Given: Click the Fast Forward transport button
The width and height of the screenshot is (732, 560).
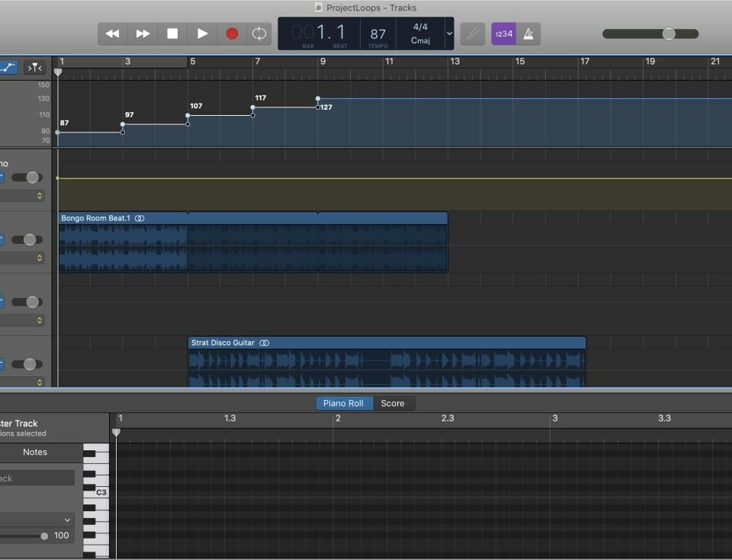Looking at the screenshot, I should click(x=143, y=34).
